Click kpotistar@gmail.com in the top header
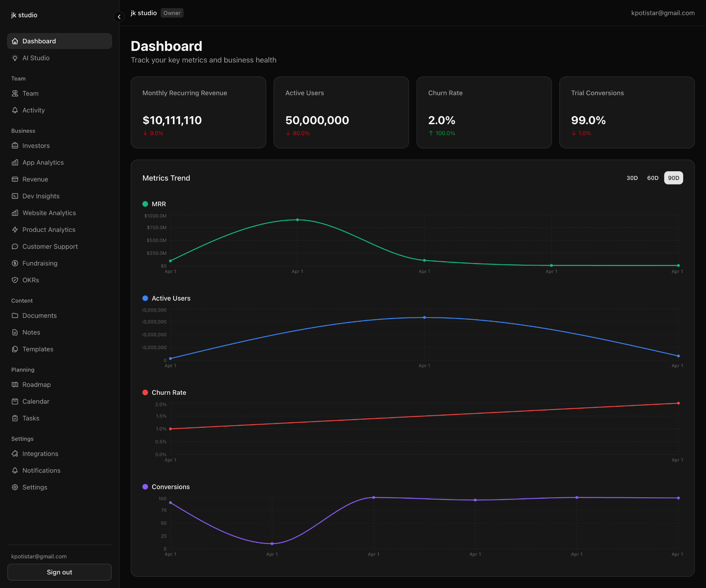This screenshot has height=588, width=706. click(663, 13)
